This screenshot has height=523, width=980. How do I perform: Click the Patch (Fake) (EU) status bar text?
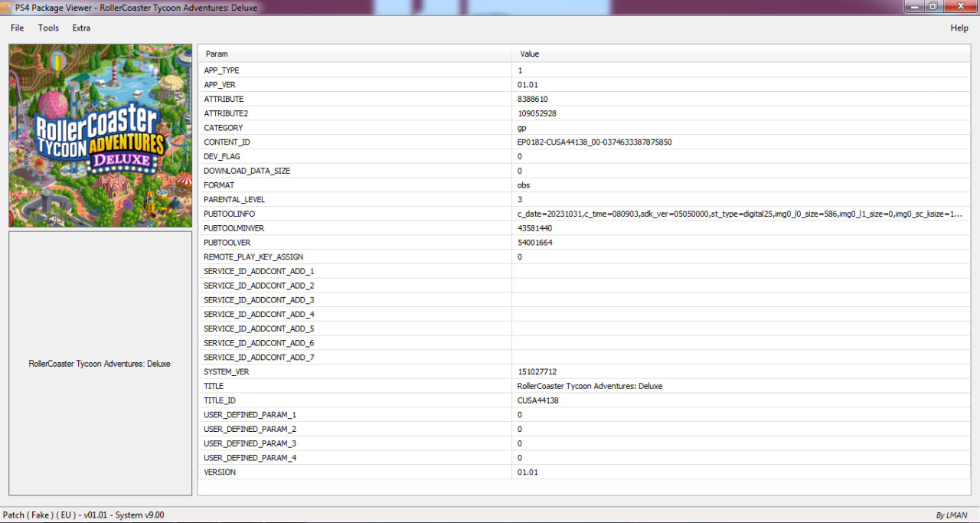pyautogui.click(x=83, y=515)
